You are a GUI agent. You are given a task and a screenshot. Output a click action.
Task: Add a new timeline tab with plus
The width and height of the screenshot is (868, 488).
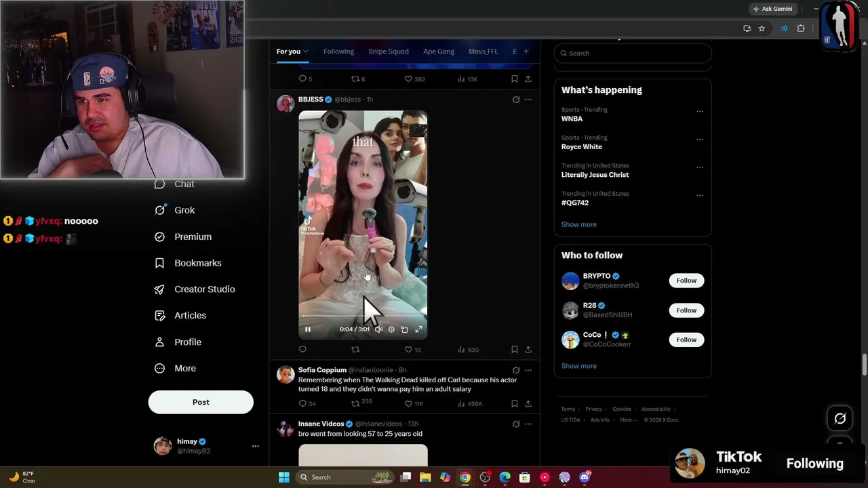(526, 52)
